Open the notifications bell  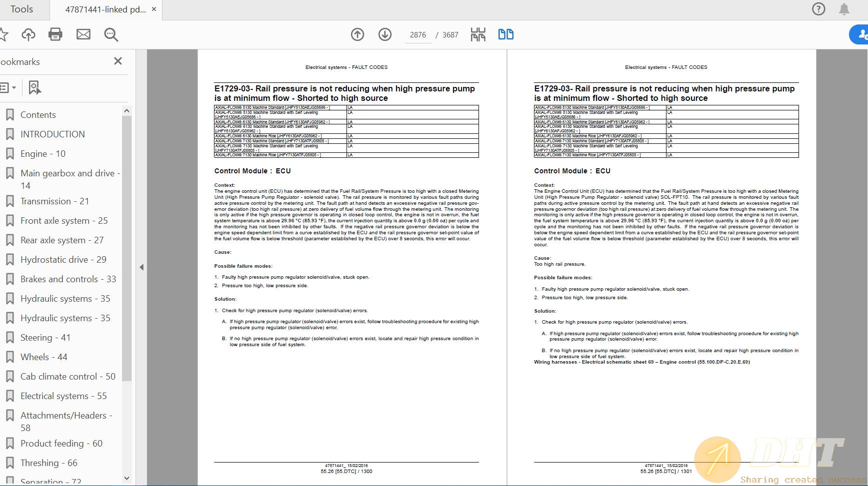(x=844, y=9)
